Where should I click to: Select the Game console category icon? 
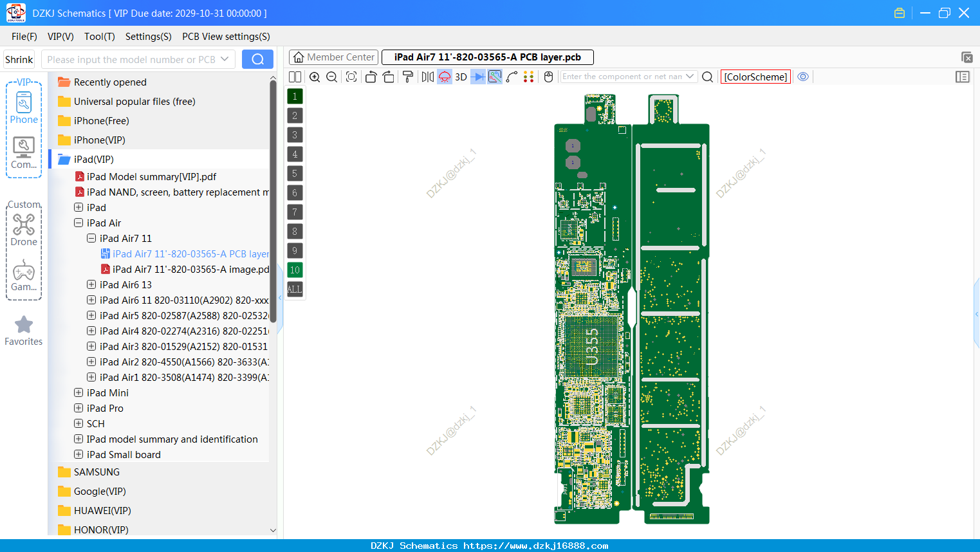24,275
